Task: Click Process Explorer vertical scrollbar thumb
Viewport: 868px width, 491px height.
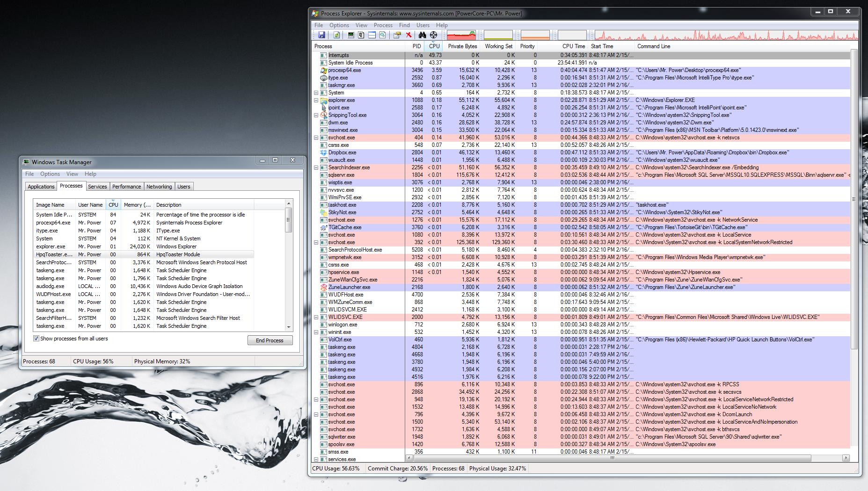Action: (x=854, y=199)
